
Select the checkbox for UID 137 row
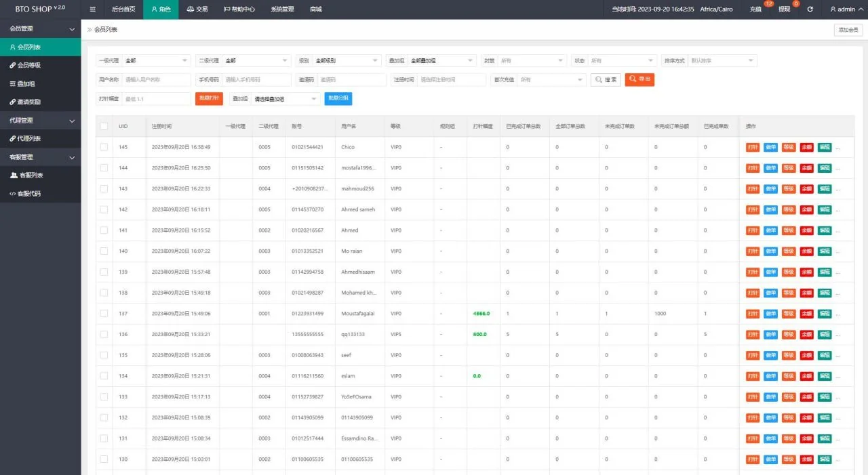pos(104,314)
